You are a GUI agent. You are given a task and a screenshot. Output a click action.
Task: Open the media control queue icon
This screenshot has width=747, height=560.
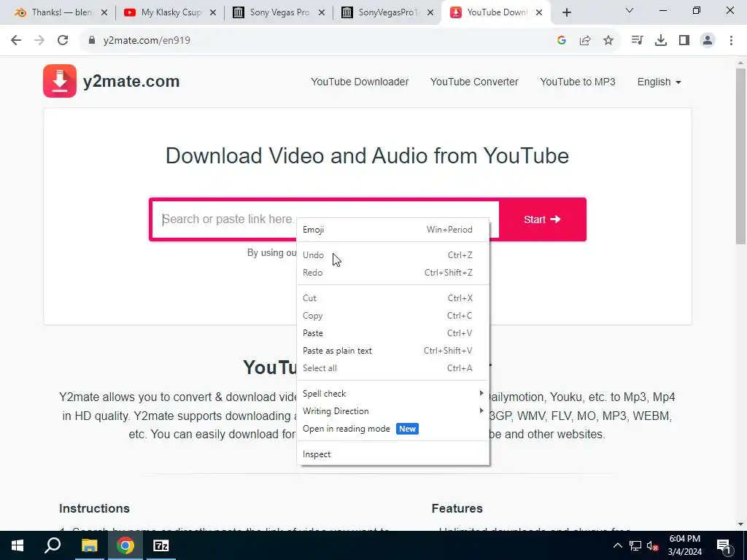[637, 41]
